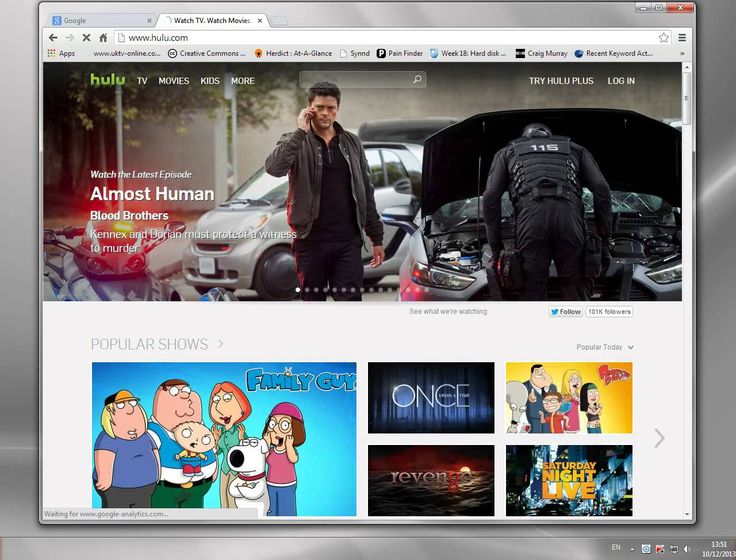Click LOG IN
The width and height of the screenshot is (736, 560).
[x=621, y=81]
